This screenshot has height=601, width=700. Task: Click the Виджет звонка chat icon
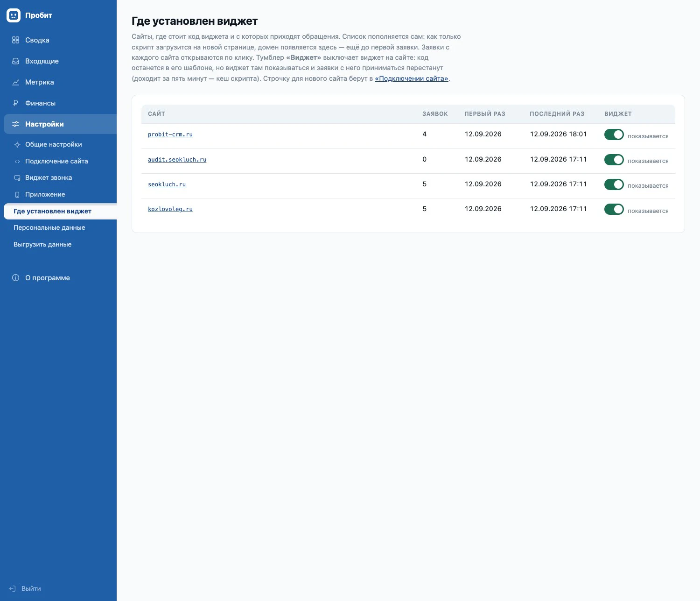tap(17, 178)
